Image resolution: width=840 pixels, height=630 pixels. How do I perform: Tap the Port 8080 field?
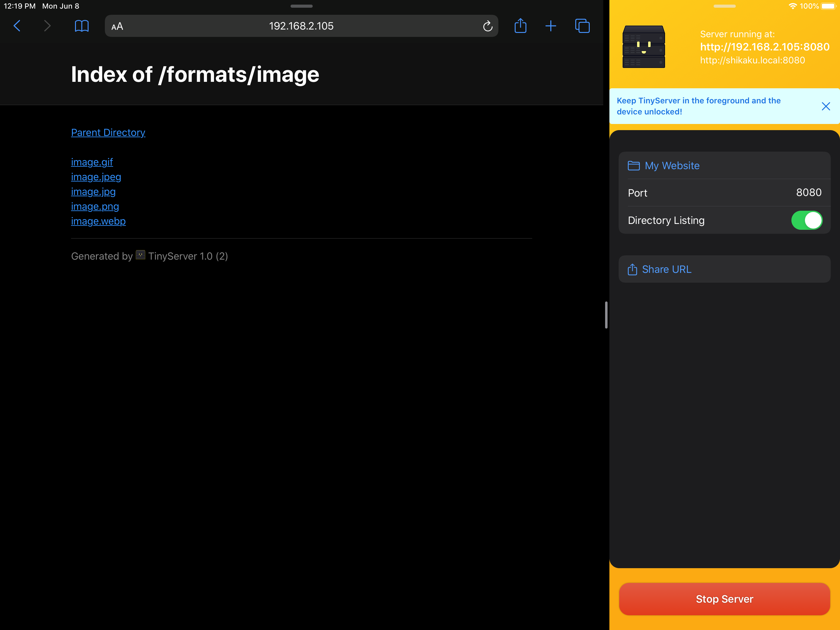tap(808, 193)
